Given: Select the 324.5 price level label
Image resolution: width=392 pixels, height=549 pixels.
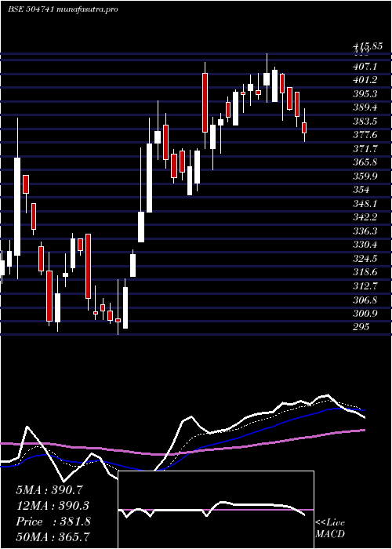Looking at the screenshot, I should (x=365, y=259).
